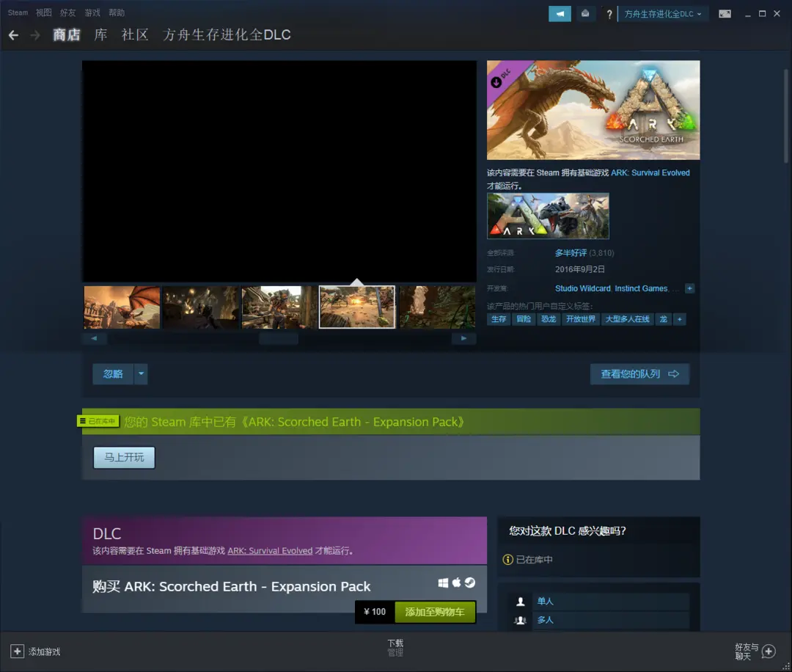
Task: Click the 已在库中 info icon
Action: click(507, 559)
